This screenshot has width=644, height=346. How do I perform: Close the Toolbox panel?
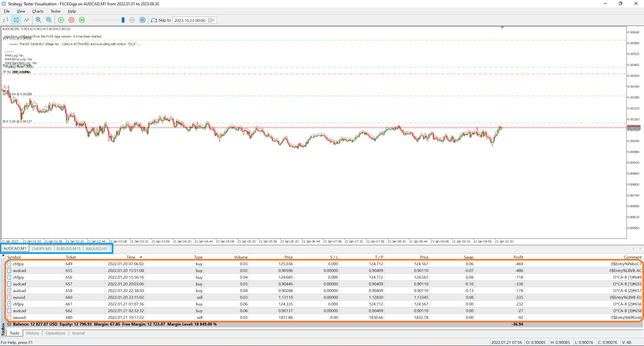point(3,255)
